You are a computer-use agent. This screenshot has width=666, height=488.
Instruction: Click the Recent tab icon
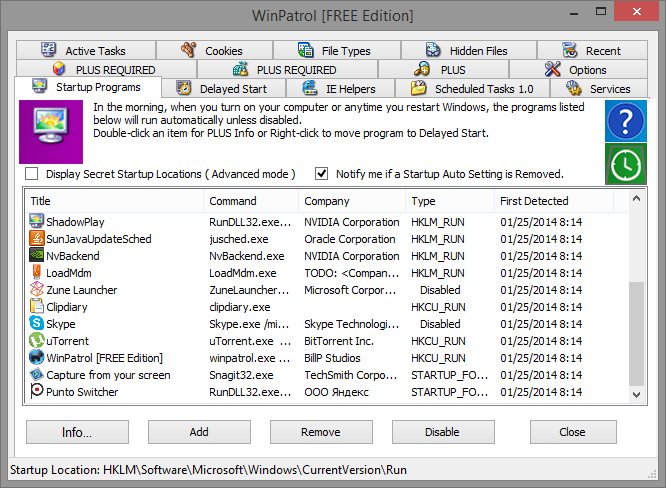[x=570, y=50]
